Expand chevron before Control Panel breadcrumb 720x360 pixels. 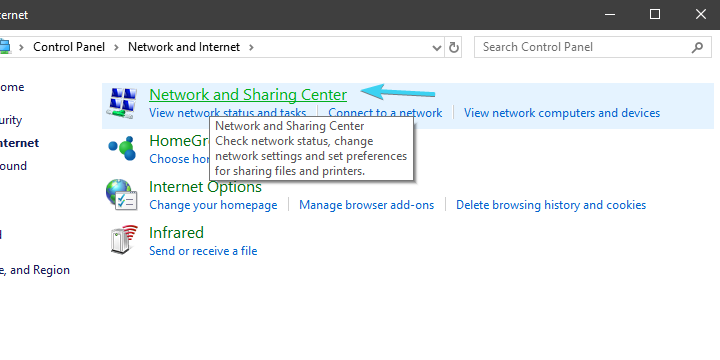22,47
